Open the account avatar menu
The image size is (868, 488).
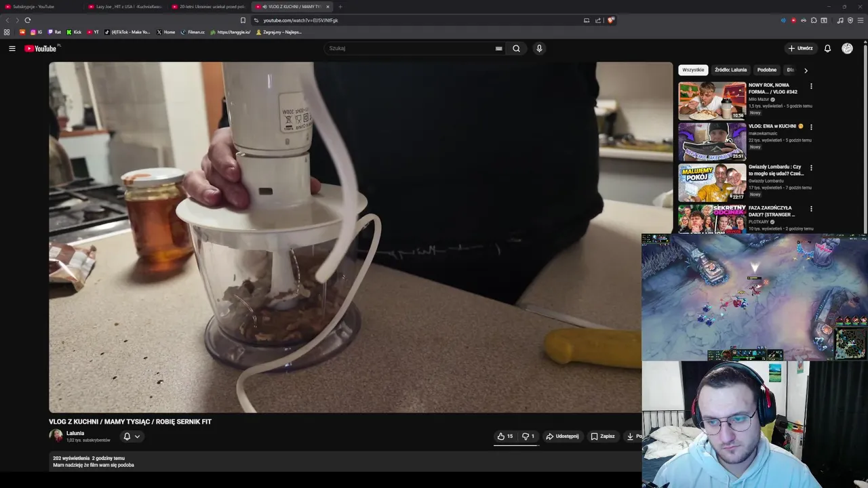coord(847,48)
